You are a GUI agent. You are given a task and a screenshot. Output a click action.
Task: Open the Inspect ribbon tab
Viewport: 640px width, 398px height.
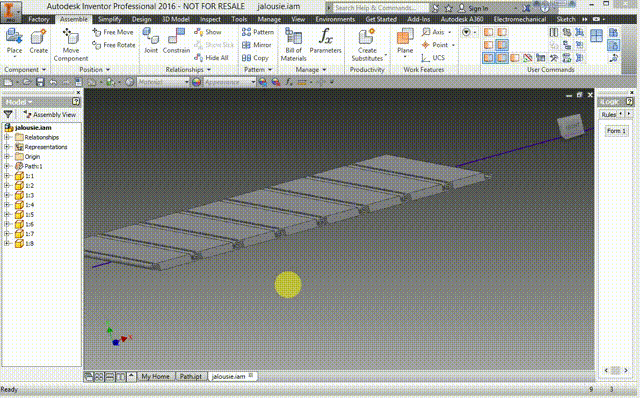coord(210,19)
